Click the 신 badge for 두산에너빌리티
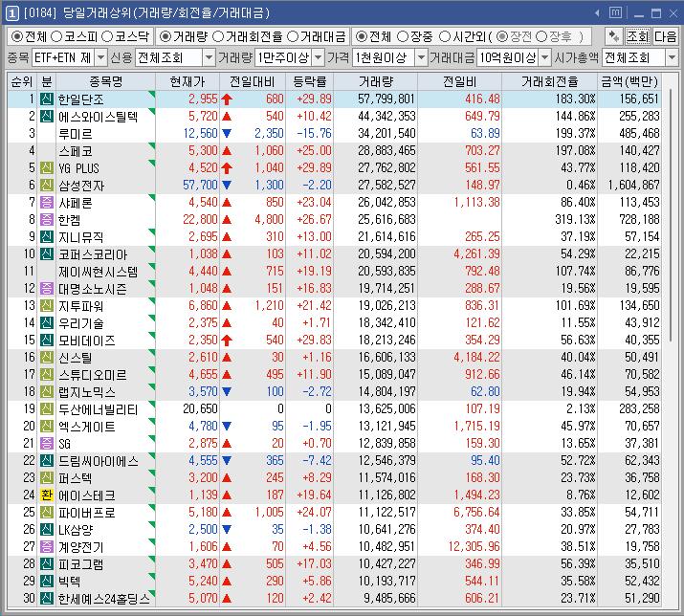This screenshot has height=616, width=684. (x=47, y=408)
